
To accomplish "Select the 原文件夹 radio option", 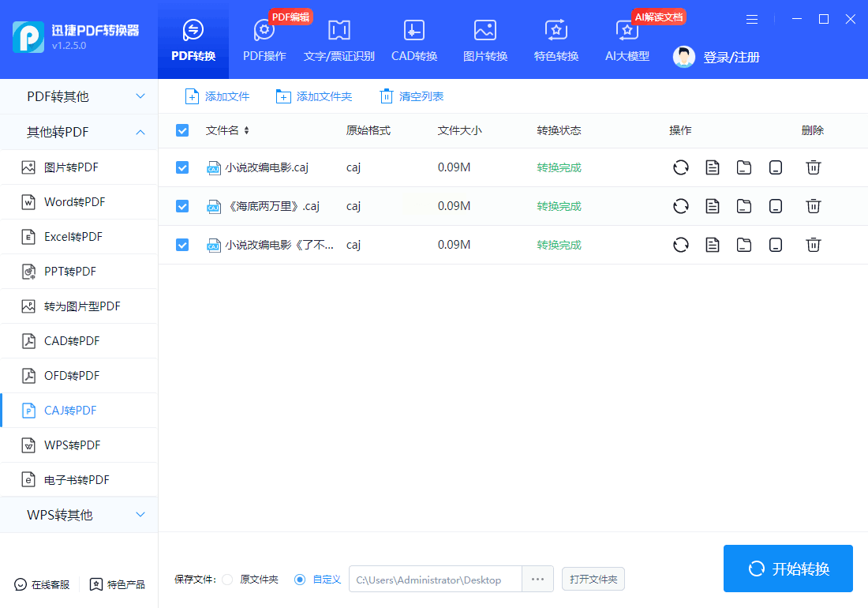I will [x=227, y=580].
